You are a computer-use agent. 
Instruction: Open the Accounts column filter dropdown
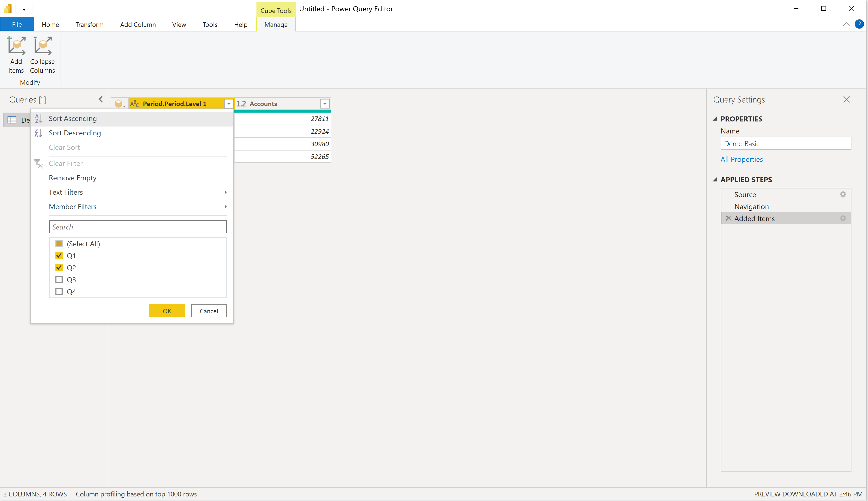click(x=324, y=103)
